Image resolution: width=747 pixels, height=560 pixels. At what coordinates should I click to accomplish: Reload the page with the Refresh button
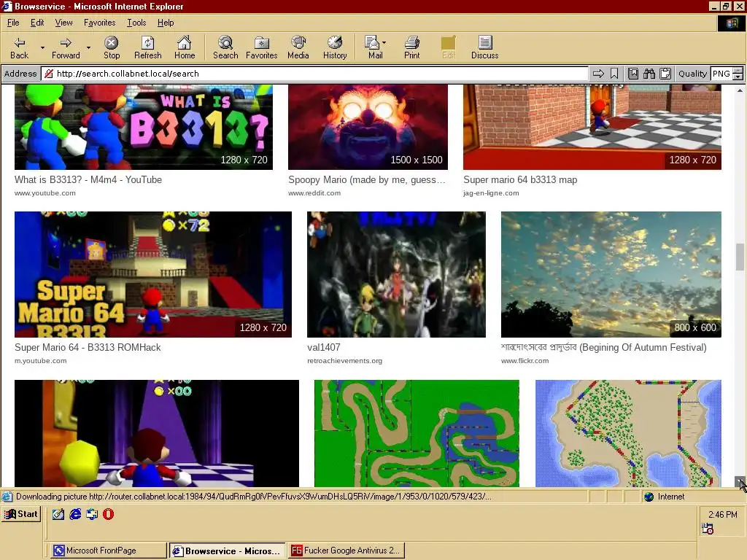click(147, 48)
